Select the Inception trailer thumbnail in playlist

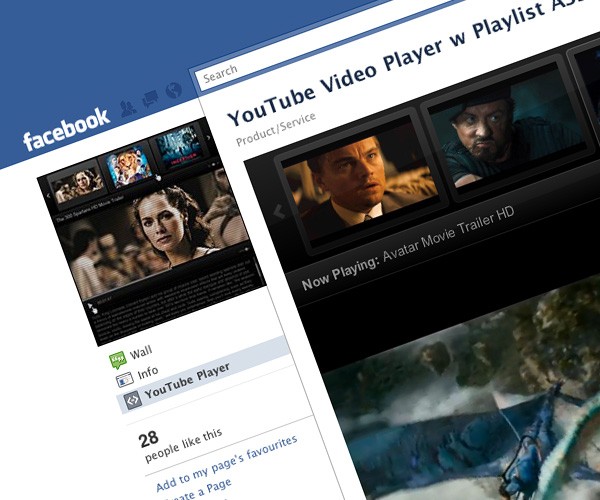360,183
